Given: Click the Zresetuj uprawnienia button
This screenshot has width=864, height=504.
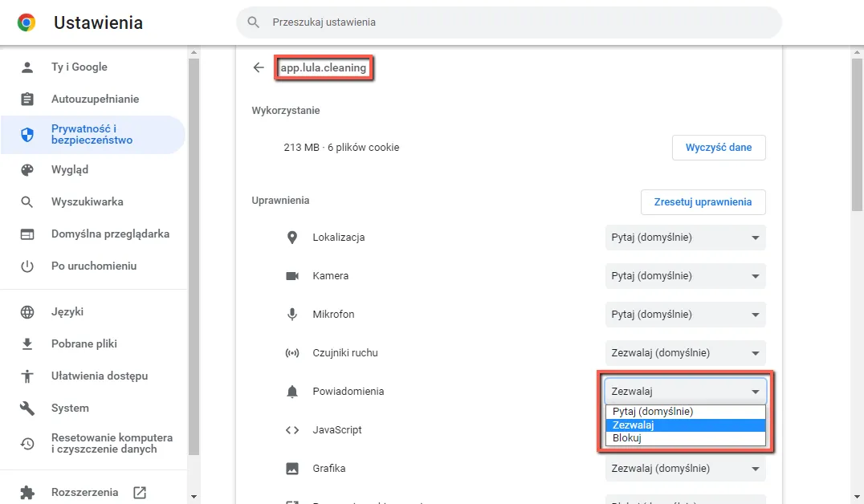Looking at the screenshot, I should (703, 202).
